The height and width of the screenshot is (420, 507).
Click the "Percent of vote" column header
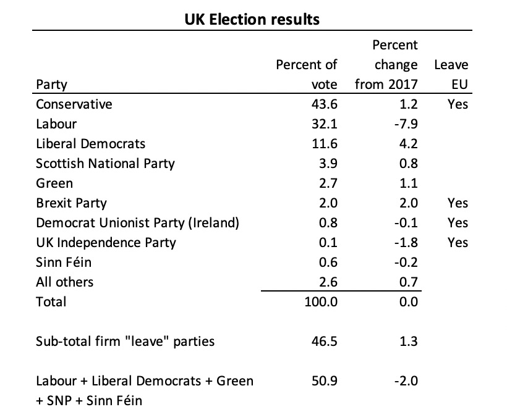307,74
